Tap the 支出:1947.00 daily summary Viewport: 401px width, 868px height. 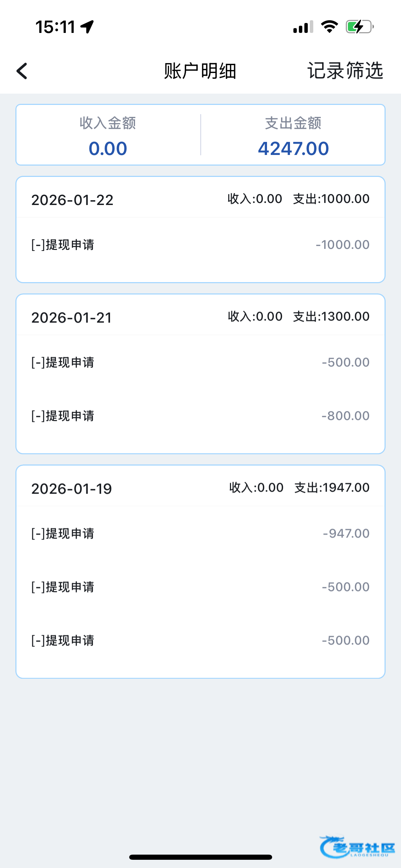(x=332, y=487)
